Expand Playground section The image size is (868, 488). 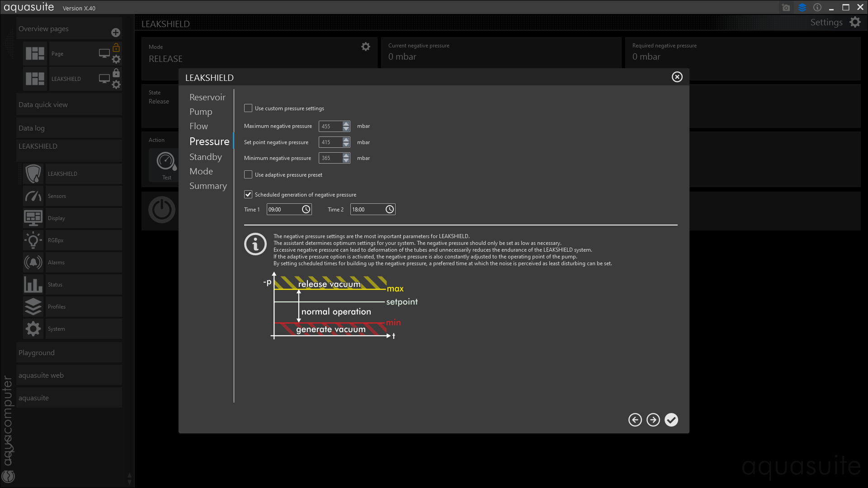(x=69, y=352)
